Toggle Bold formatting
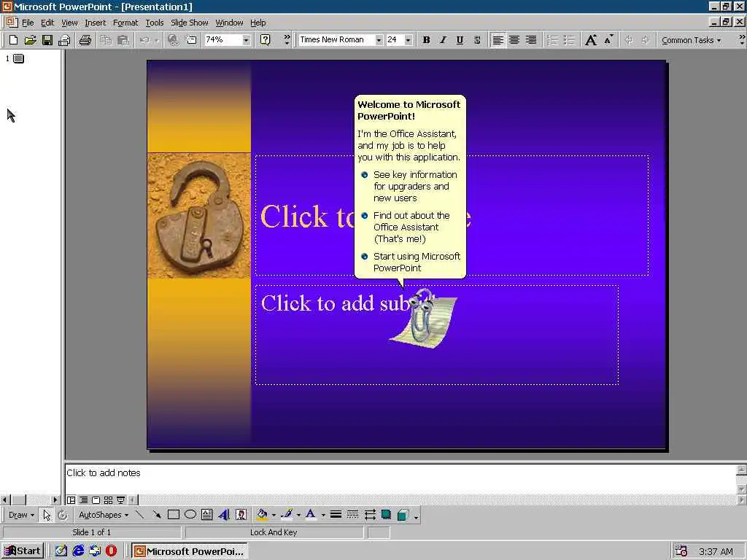Image resolution: width=747 pixels, height=560 pixels. [x=426, y=40]
